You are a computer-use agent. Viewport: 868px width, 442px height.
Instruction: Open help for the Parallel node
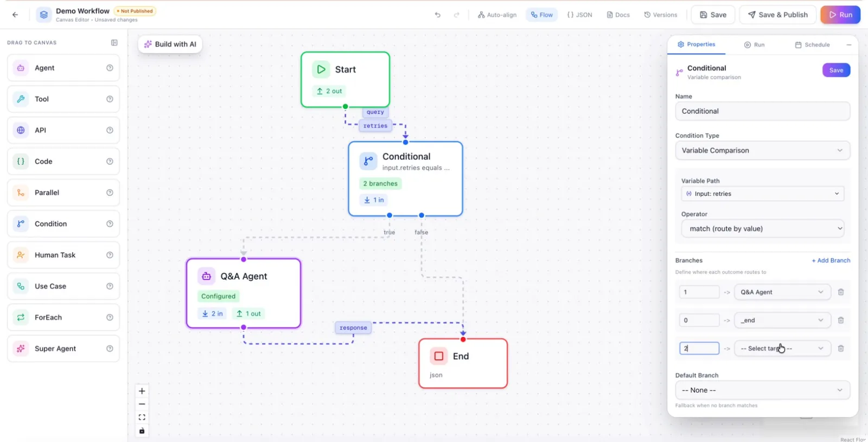click(110, 193)
